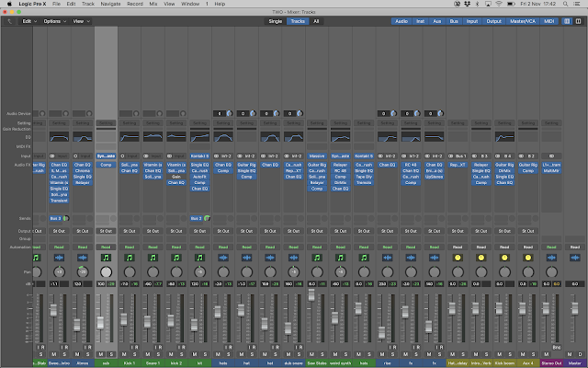Open Spotlight search in the menu bar
The image size is (588, 368).
(x=565, y=4)
